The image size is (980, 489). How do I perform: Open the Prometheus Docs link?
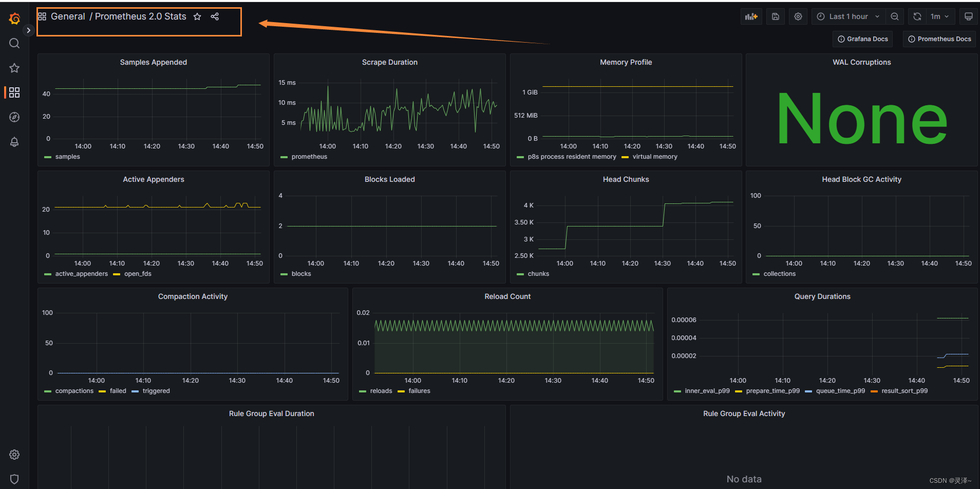tap(939, 39)
